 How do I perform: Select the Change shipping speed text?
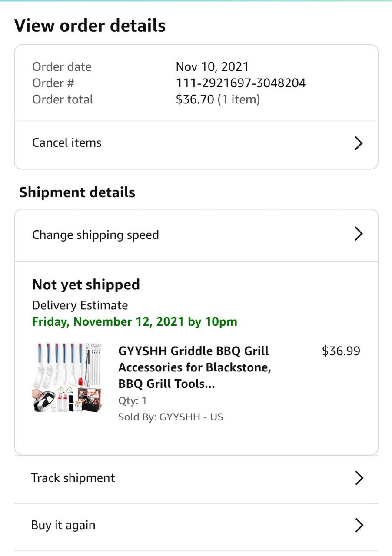pyautogui.click(x=96, y=235)
